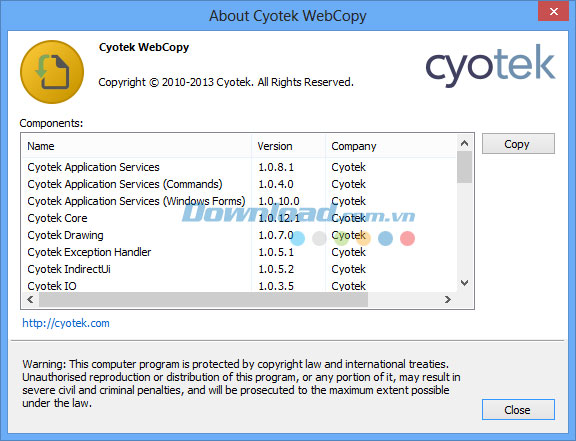Sort by the Name column header
Viewport: 576px width, 441px height.
(137, 146)
